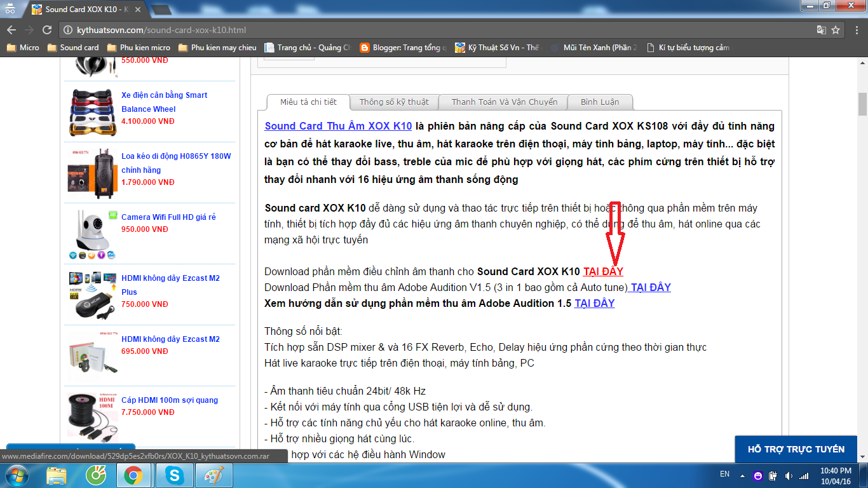
Task: Bookmark this page with star icon
Action: [836, 30]
